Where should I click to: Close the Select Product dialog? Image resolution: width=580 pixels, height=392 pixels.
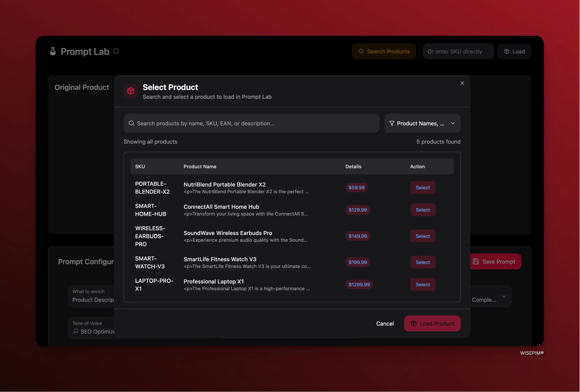point(462,83)
